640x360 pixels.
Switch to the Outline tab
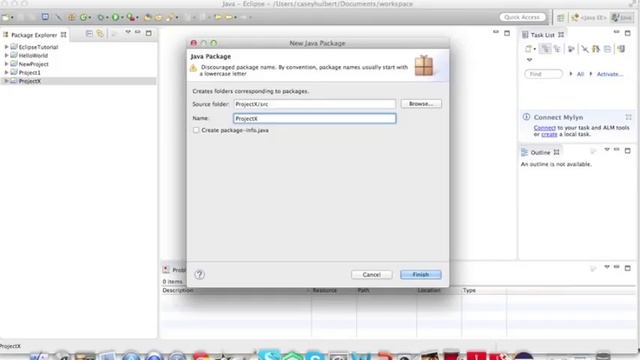[540, 152]
